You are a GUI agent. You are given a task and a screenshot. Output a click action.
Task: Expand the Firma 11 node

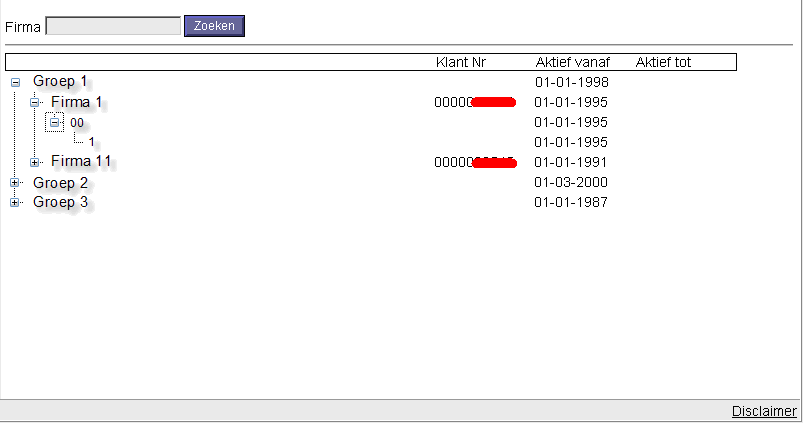tap(34, 162)
